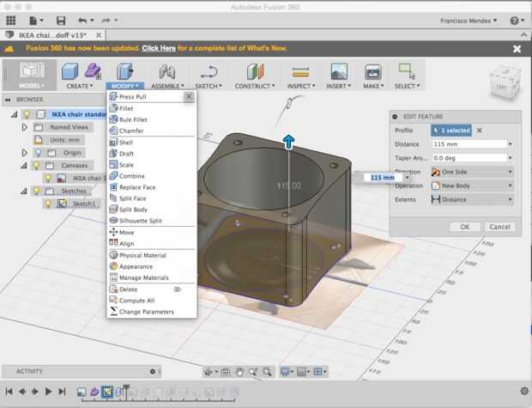Choose Fillet from the Modify menu

[x=126, y=108]
